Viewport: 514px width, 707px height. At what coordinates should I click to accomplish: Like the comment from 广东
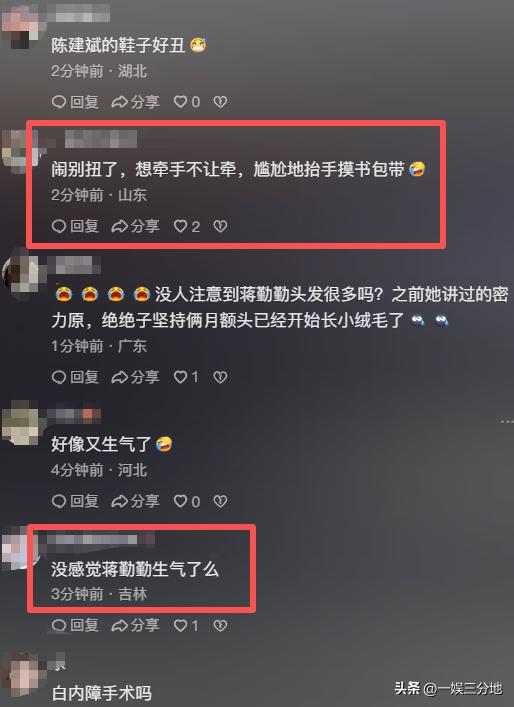[187, 377]
